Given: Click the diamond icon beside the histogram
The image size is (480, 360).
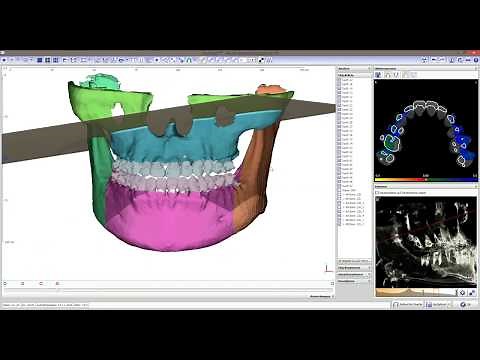Looking at the screenshot, I should point(463,293).
